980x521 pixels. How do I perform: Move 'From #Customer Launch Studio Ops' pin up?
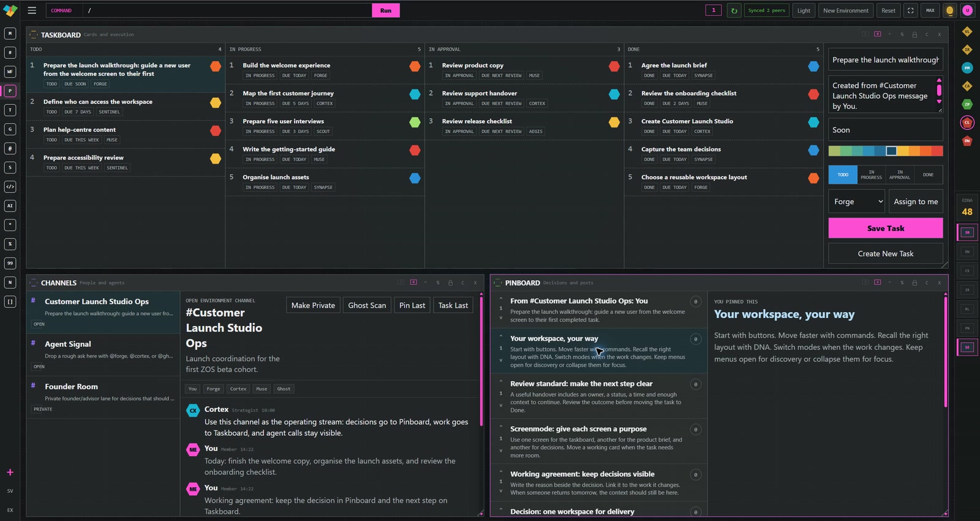pos(500,299)
